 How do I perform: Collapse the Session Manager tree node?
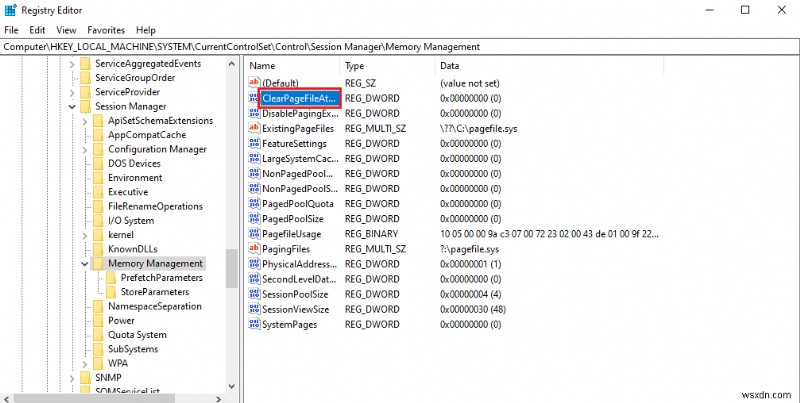click(72, 107)
